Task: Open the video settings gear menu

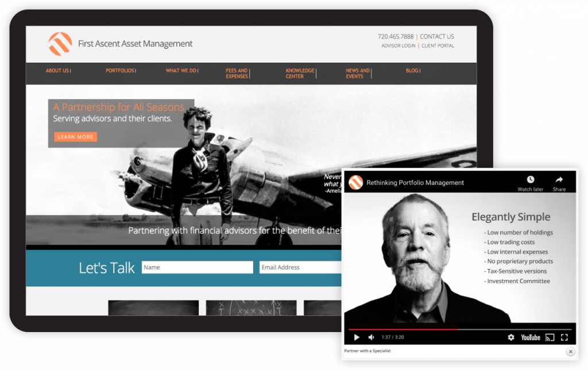Action: [x=511, y=338]
